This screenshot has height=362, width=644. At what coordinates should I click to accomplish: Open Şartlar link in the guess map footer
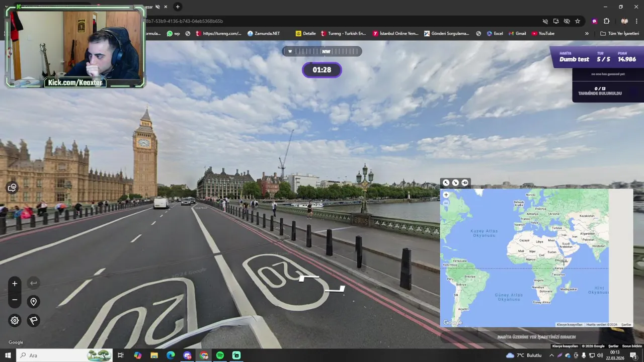click(626, 325)
